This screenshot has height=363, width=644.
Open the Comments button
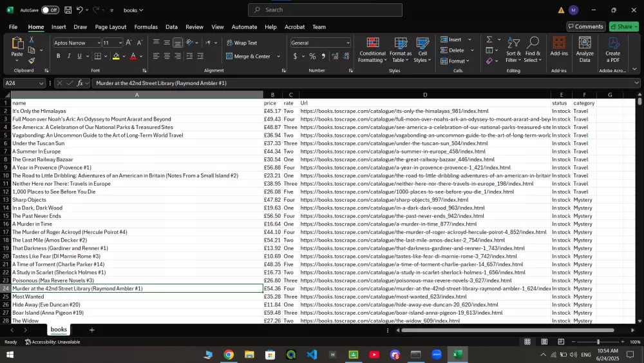tap(585, 26)
